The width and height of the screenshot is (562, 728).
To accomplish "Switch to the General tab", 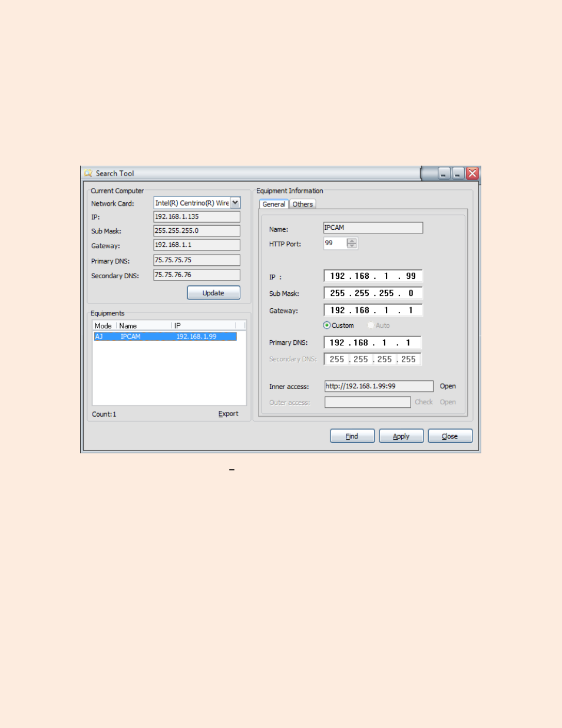I will click(x=274, y=204).
